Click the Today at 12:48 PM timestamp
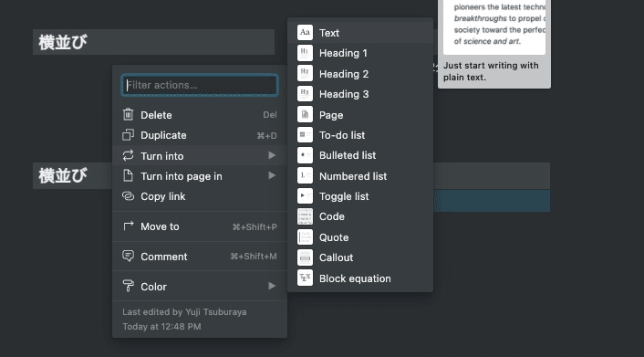This screenshot has height=357, width=644. tap(161, 327)
